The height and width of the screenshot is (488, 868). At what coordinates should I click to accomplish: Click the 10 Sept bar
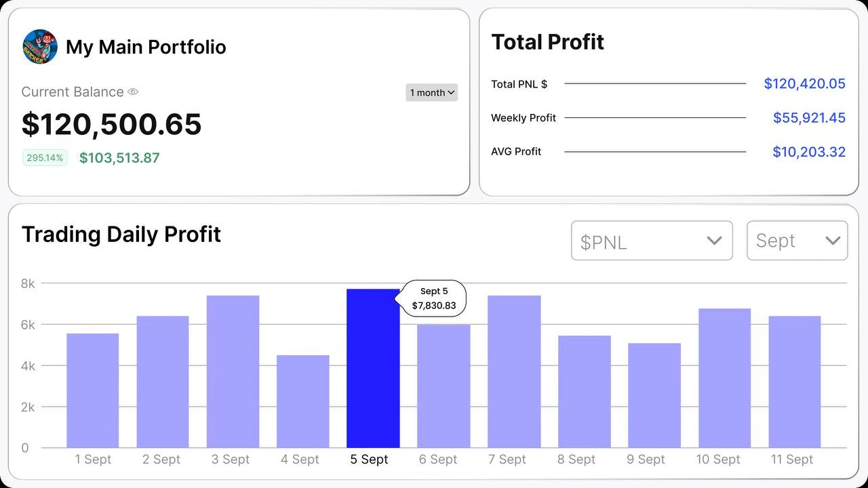click(x=724, y=378)
